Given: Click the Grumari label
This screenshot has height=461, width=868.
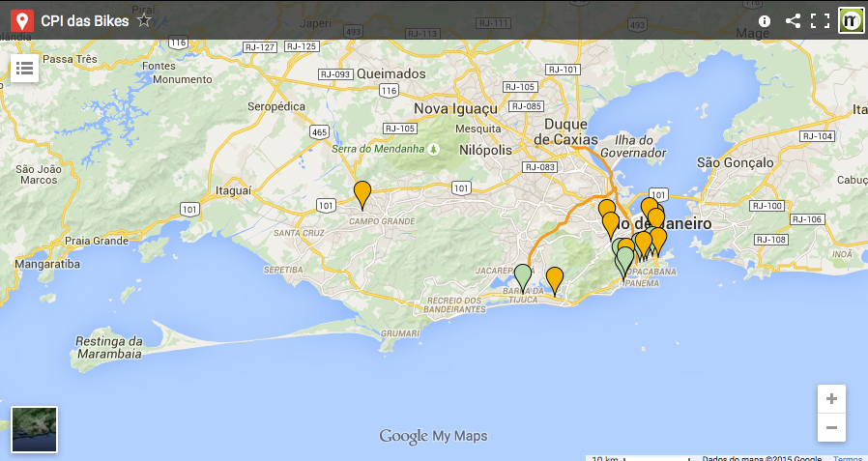Looking at the screenshot, I should (x=400, y=333).
